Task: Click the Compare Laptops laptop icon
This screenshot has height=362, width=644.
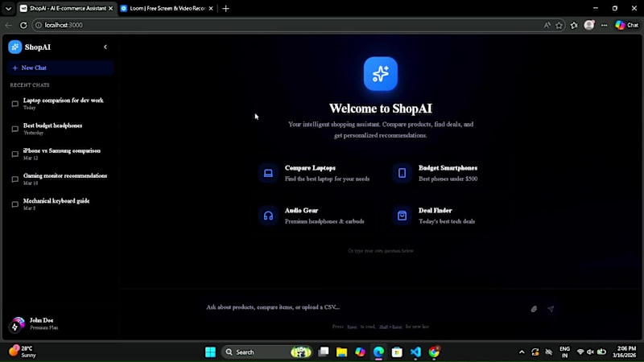Action: click(x=268, y=173)
